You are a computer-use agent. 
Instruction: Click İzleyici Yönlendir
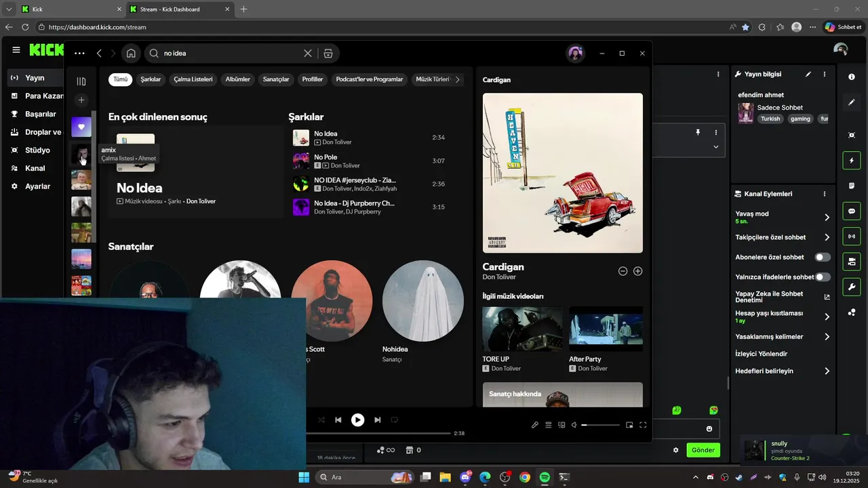pyautogui.click(x=761, y=354)
